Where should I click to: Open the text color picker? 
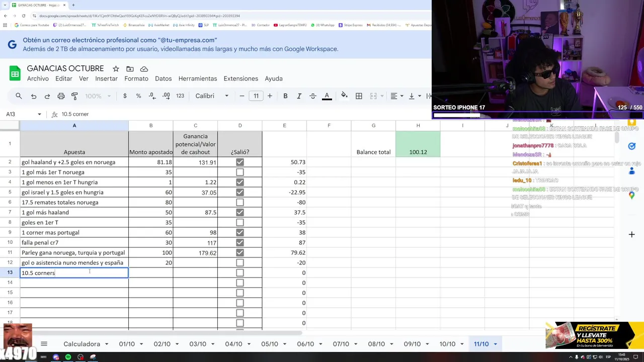click(x=327, y=96)
